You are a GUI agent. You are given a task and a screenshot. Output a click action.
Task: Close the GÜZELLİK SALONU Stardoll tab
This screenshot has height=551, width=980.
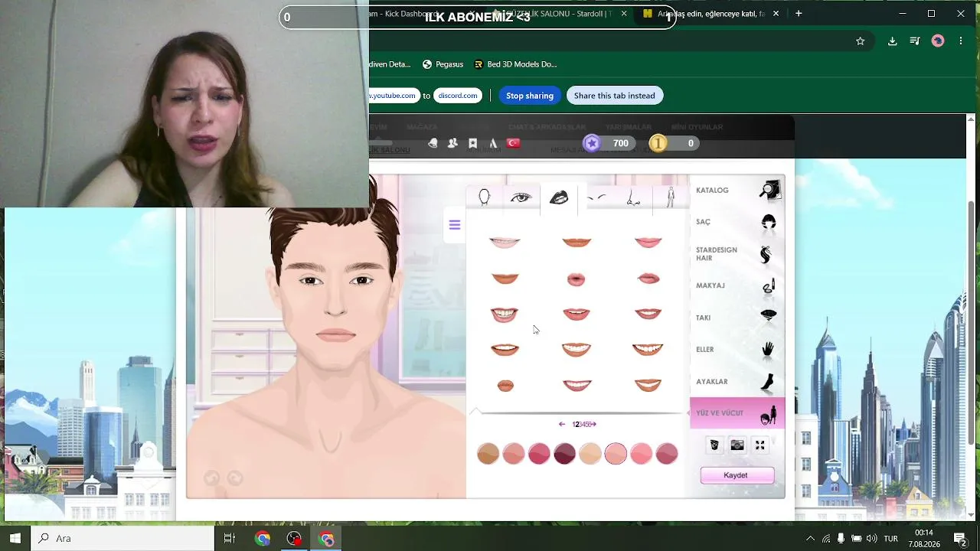point(624,14)
